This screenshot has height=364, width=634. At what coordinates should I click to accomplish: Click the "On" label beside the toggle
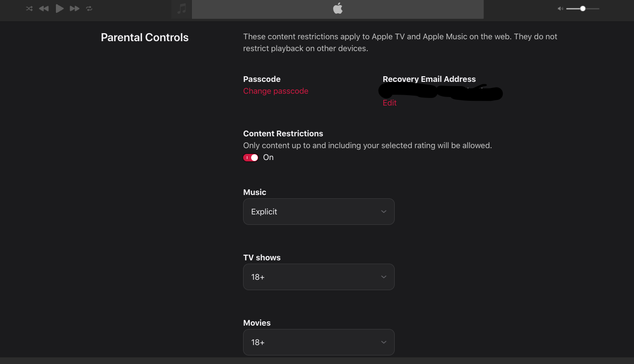(268, 158)
